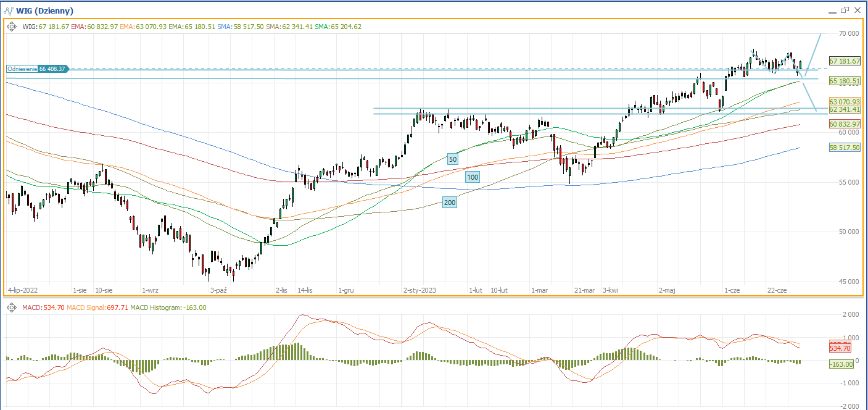Image resolution: width=868 pixels, height=410 pixels.
Task: Minimize the WIG chart window
Action: pos(830,10)
